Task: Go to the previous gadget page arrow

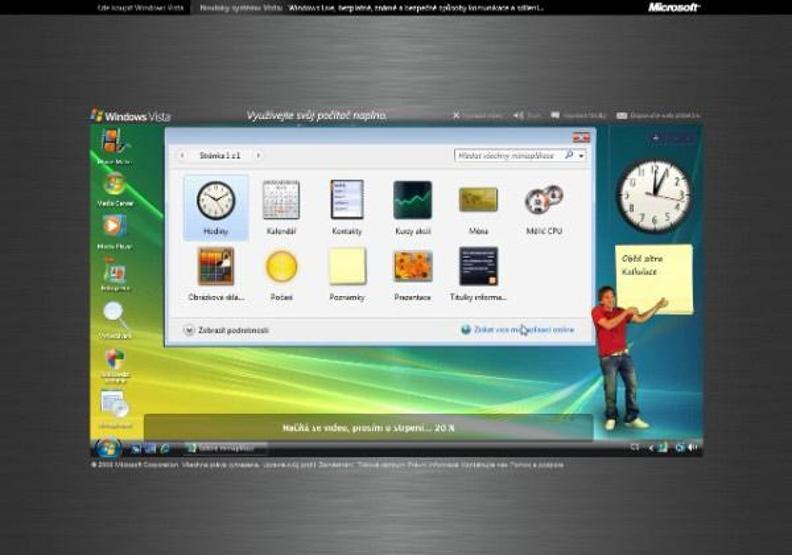Action: click(x=182, y=156)
